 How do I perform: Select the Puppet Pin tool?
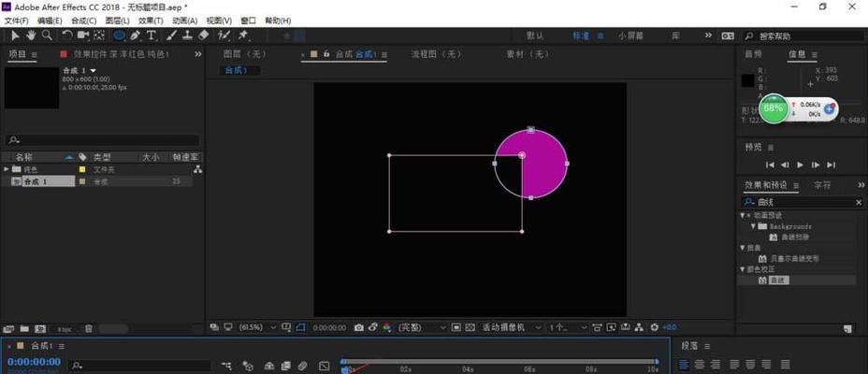click(x=243, y=36)
